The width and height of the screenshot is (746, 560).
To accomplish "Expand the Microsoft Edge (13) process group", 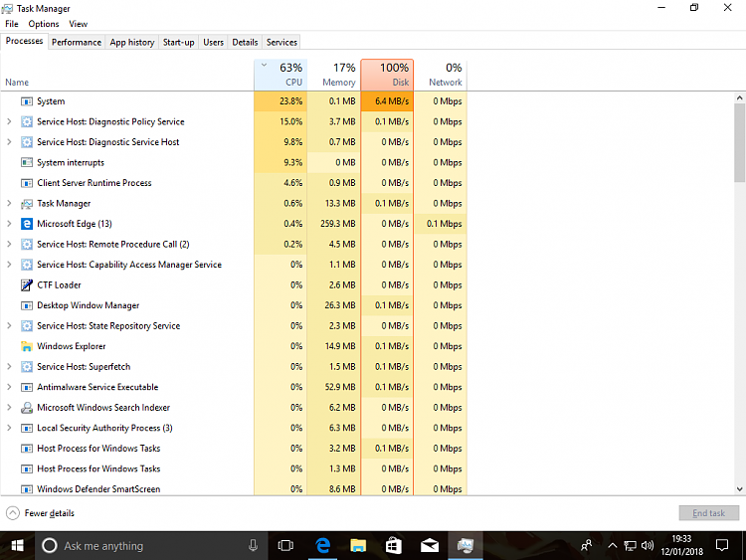I will tap(9, 224).
